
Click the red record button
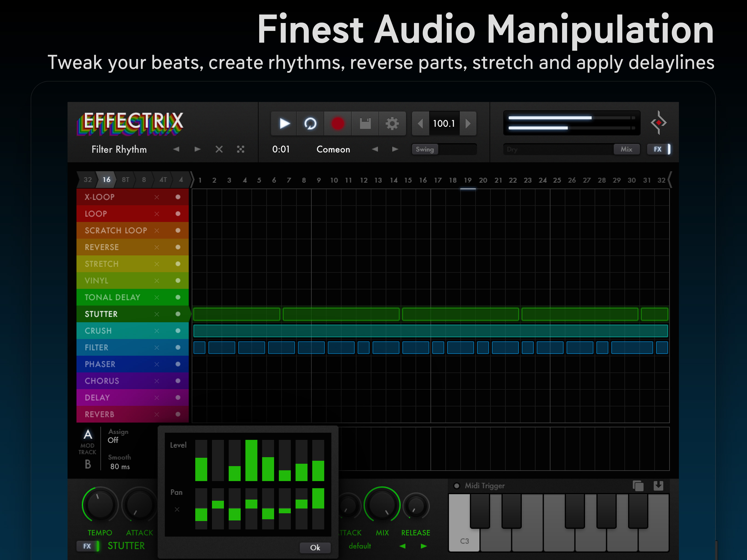(x=338, y=124)
